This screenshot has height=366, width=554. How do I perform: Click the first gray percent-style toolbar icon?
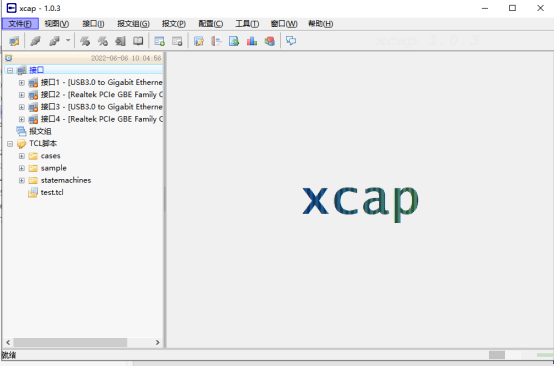(85, 41)
